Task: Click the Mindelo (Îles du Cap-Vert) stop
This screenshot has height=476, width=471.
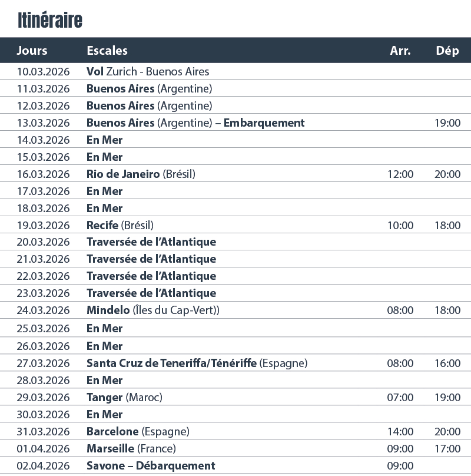Action: pyautogui.click(x=153, y=310)
